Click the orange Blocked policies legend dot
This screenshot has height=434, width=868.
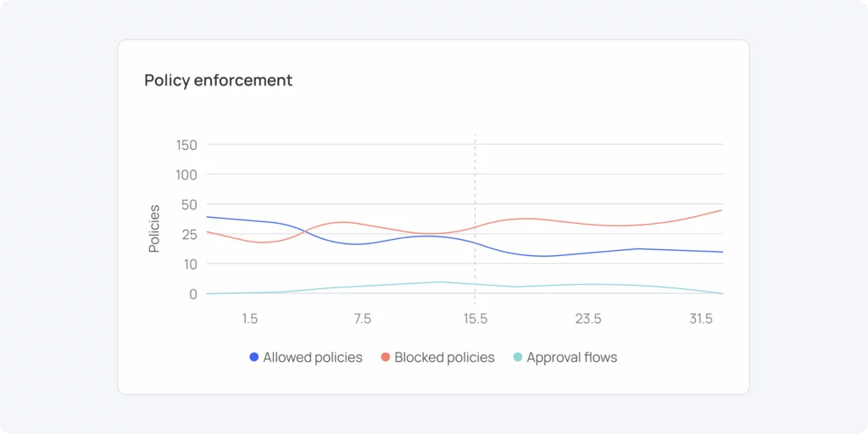pyautogui.click(x=386, y=358)
